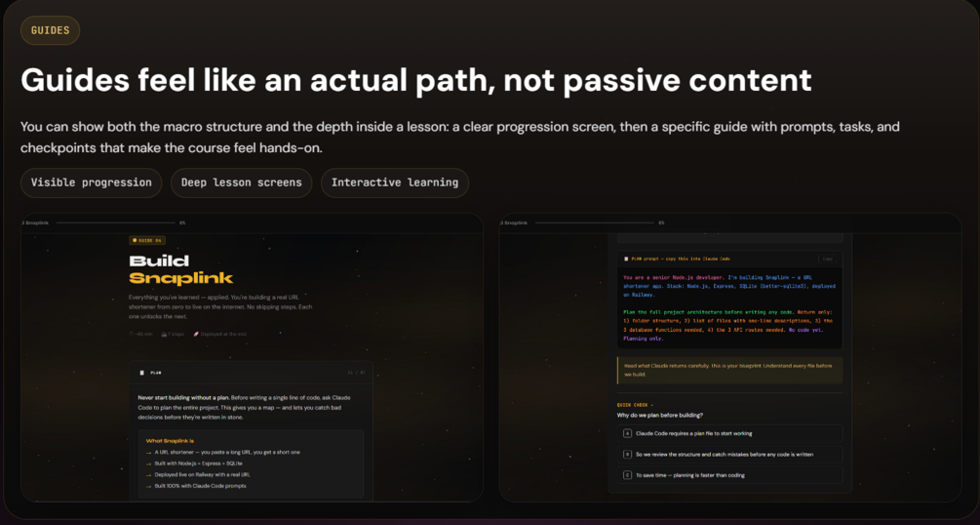Click the progress bar above the GUIDE 04 badge

(x=116, y=222)
